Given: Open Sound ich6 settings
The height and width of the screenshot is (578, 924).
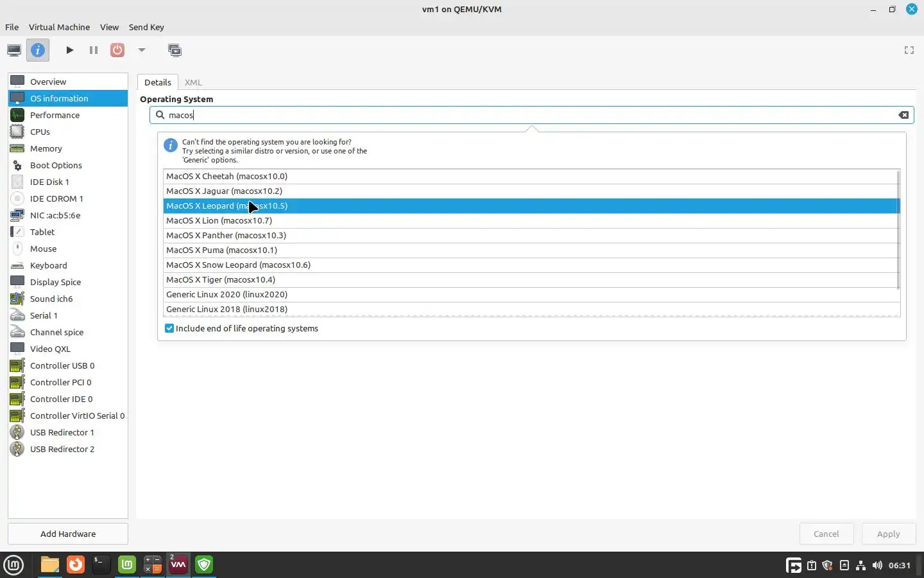Looking at the screenshot, I should pyautogui.click(x=68, y=299).
